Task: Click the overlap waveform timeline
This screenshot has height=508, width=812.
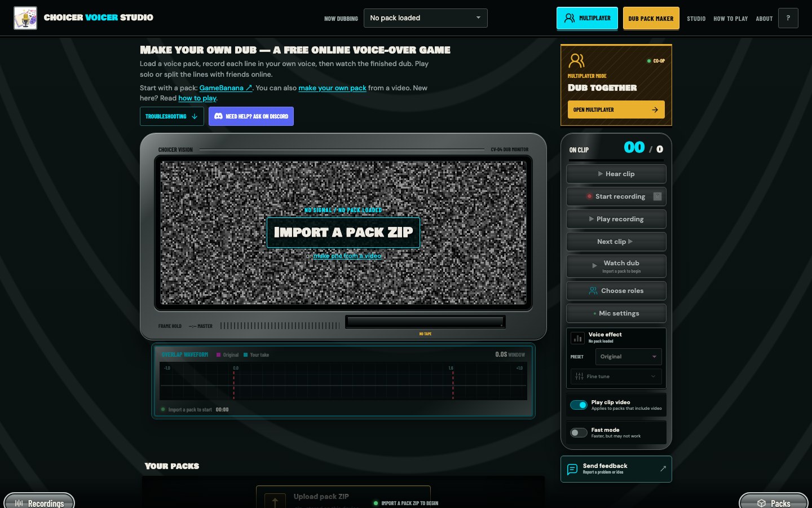Action: (x=343, y=382)
